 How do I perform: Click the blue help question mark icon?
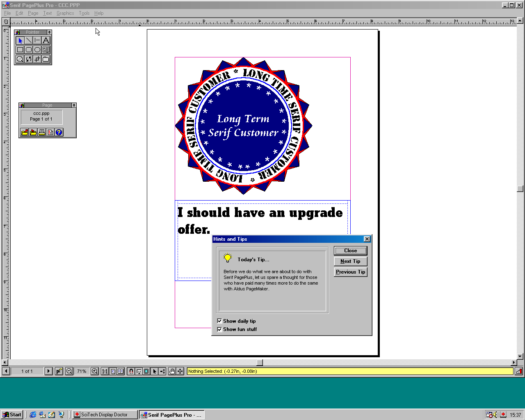pos(59,132)
